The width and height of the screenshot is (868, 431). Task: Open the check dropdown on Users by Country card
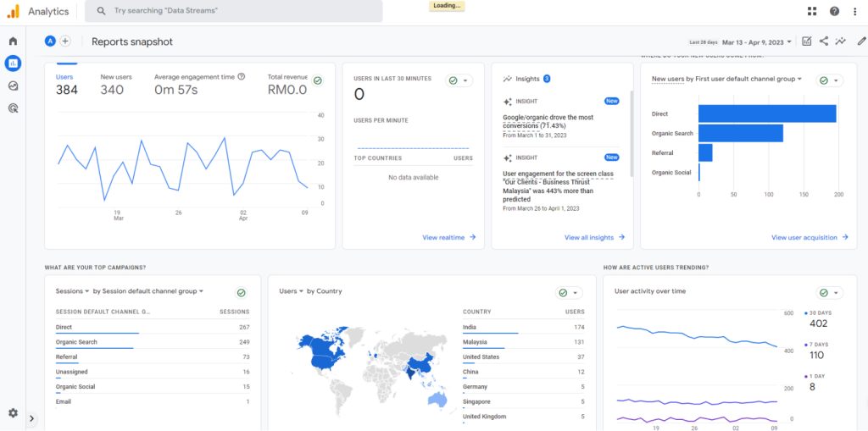click(x=569, y=293)
